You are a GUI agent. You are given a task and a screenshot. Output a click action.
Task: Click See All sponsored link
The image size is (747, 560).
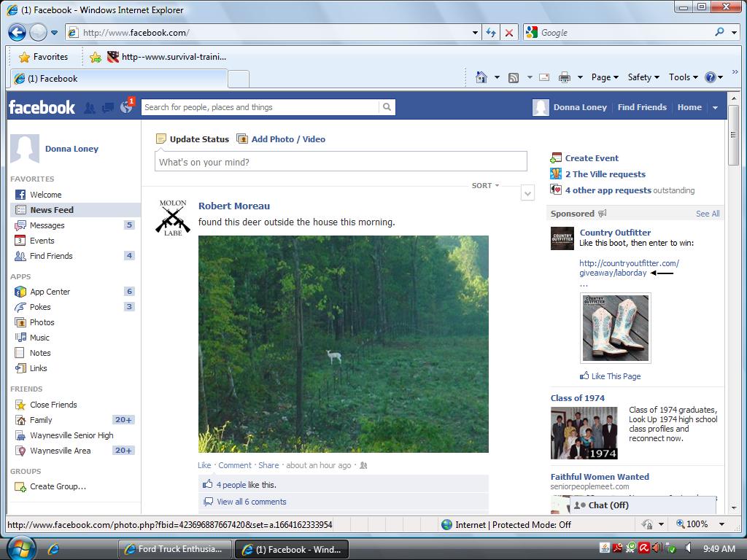tap(708, 214)
